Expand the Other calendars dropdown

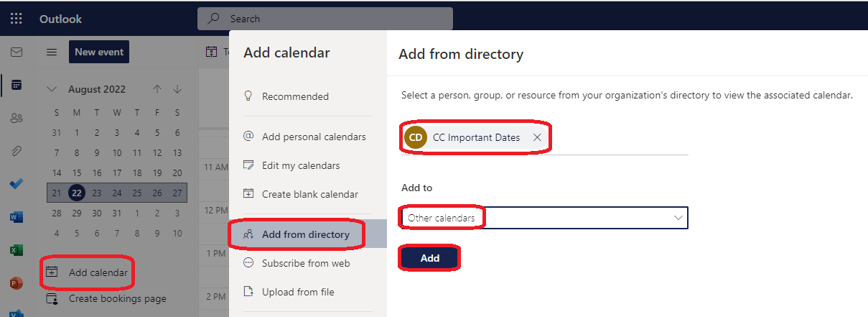[x=544, y=218]
